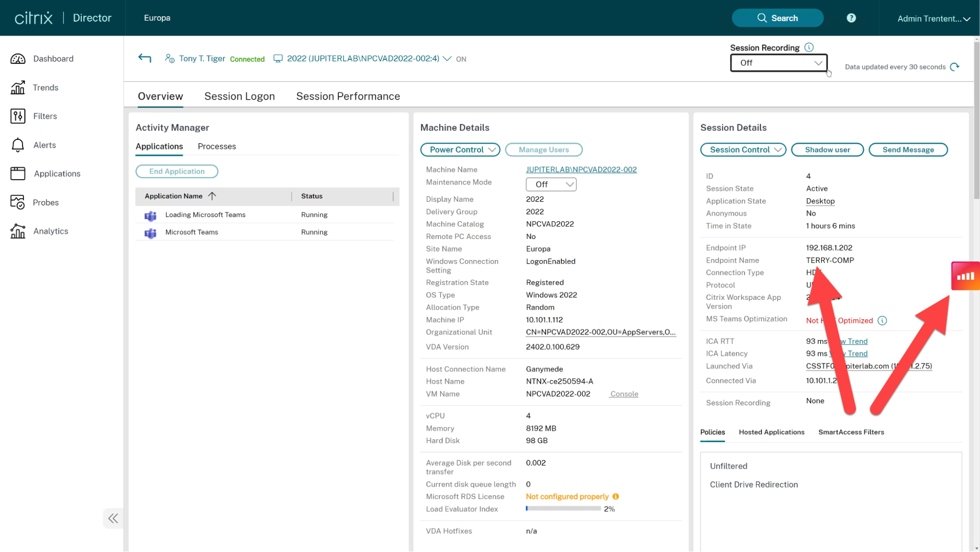Viewport: 980px width, 552px height.
Task: Open the Hosted Applications tab
Action: 772,432
